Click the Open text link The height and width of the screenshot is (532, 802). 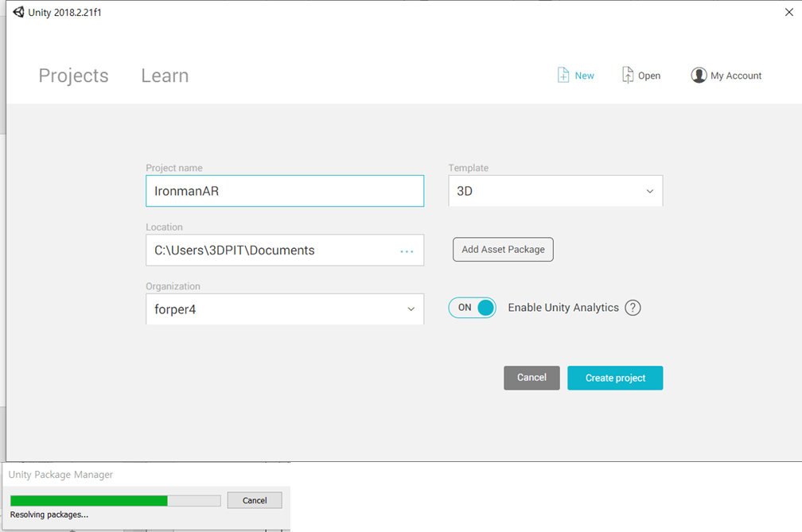pyautogui.click(x=649, y=76)
